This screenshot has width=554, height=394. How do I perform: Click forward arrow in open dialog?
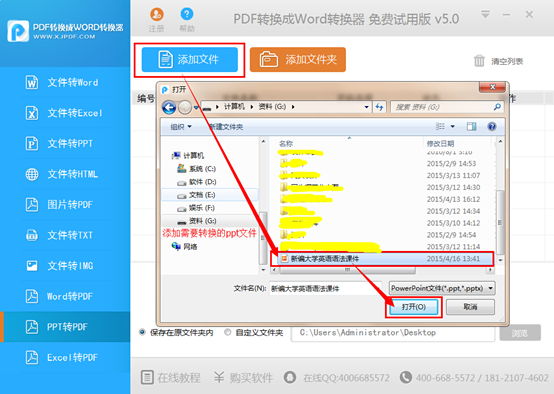[x=184, y=107]
